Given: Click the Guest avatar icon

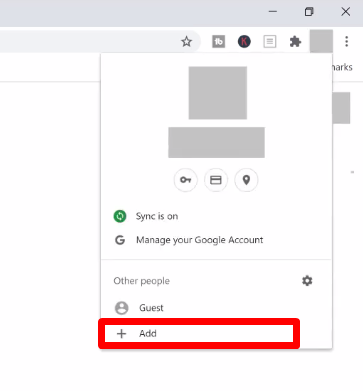Looking at the screenshot, I should [122, 308].
